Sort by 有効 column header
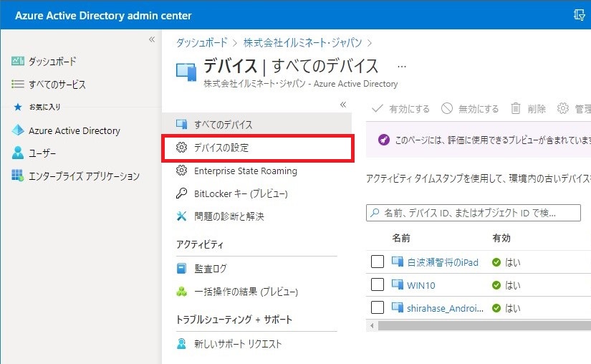This screenshot has height=364, width=591. click(501, 238)
